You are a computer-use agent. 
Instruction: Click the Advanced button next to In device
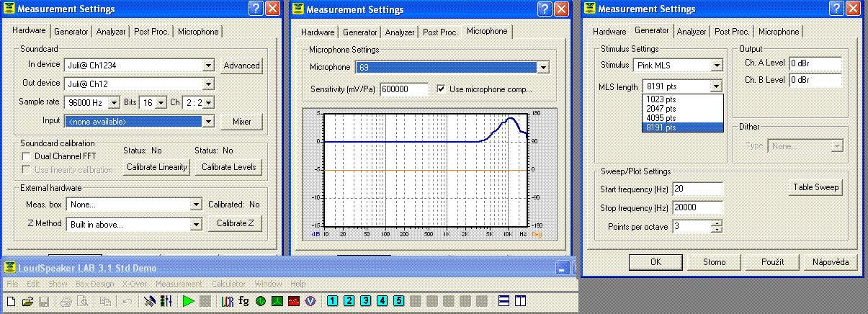click(x=242, y=66)
